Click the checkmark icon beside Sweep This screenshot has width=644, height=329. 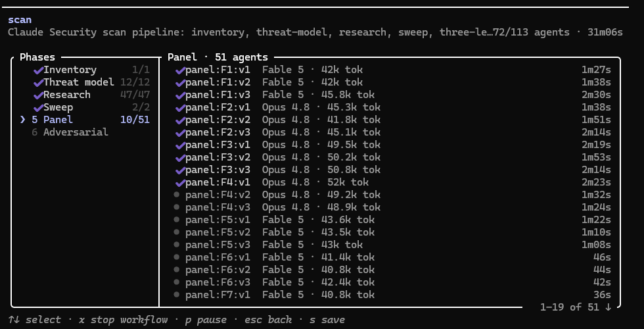pos(38,108)
